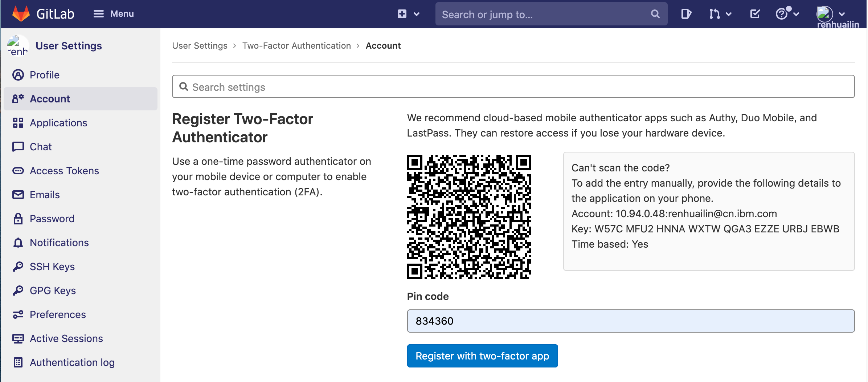The width and height of the screenshot is (868, 382).
Task: Click the User Settings sidebar avatar
Action: tap(17, 46)
